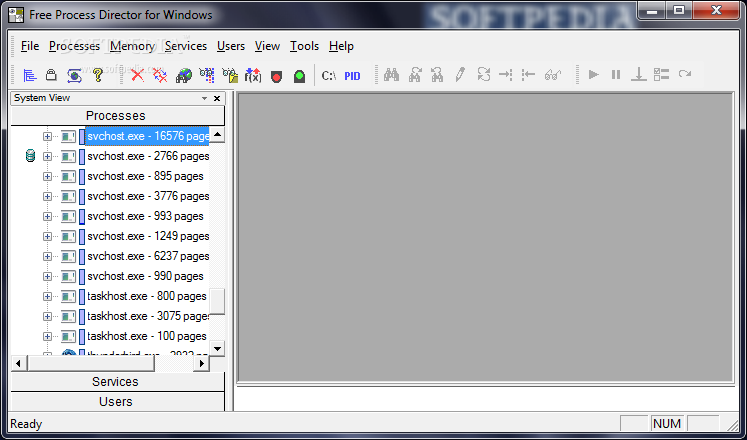The image size is (747, 440).
Task: Click the arrow down to line icon
Action: coord(638,74)
